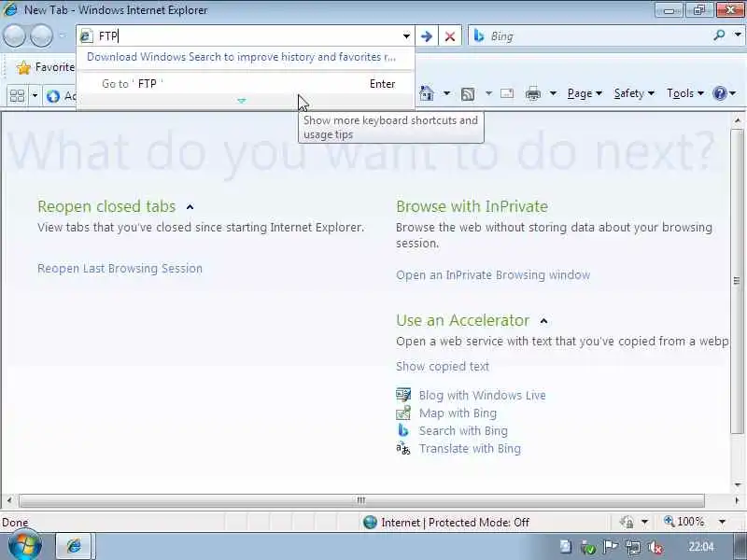
Task: Expand more keyboard shortcuts chevron in dropdown
Action: [x=242, y=101]
